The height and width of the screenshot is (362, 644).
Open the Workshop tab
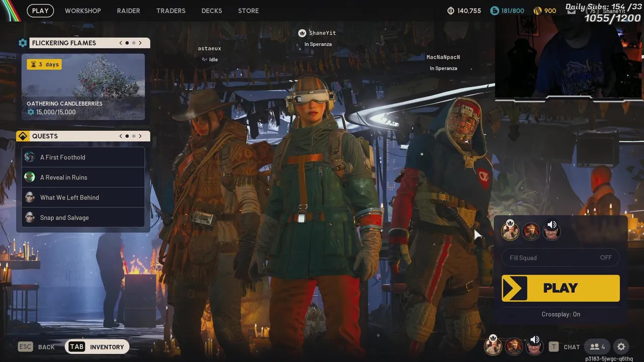pyautogui.click(x=83, y=11)
